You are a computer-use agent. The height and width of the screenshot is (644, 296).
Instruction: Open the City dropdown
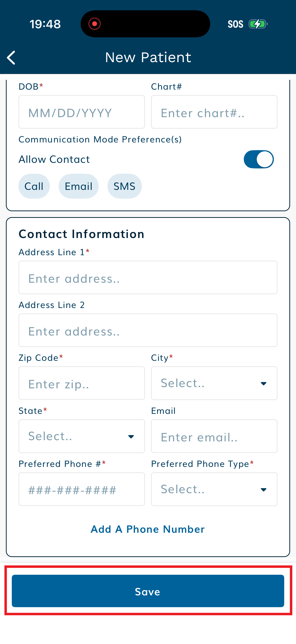tap(214, 383)
